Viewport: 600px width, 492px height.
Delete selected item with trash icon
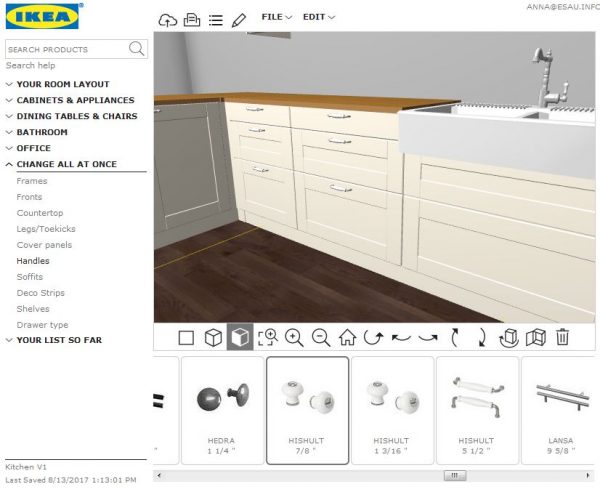(562, 338)
